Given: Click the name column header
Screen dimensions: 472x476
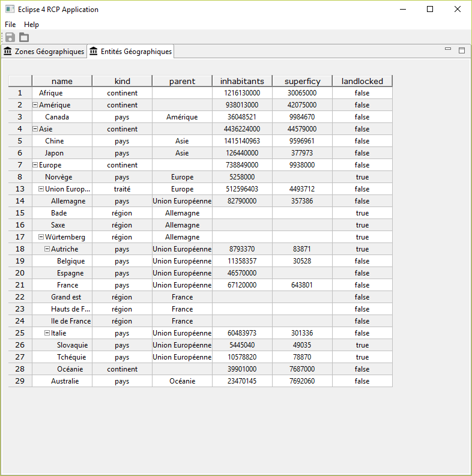Looking at the screenshot, I should pos(62,81).
